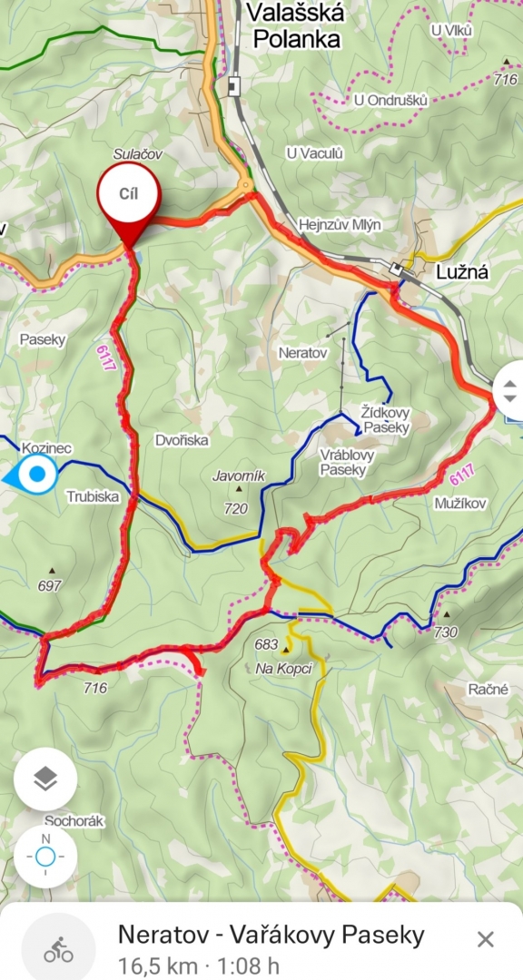Select the Valašská Polanka town label
This screenshot has width=523, height=980.
click(296, 25)
